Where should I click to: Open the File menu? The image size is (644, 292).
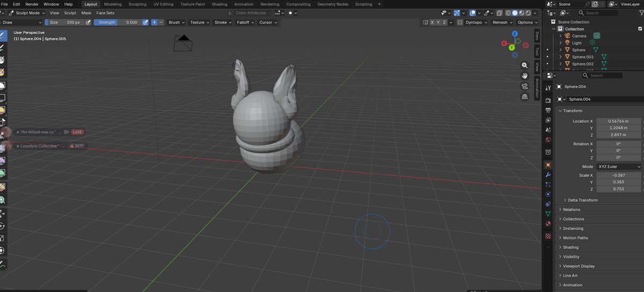click(4, 4)
